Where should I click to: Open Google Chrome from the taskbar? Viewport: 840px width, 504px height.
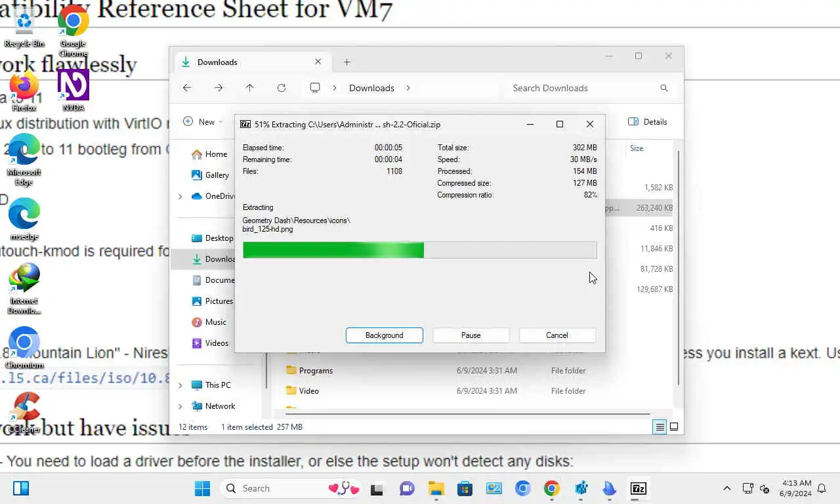[x=551, y=488]
